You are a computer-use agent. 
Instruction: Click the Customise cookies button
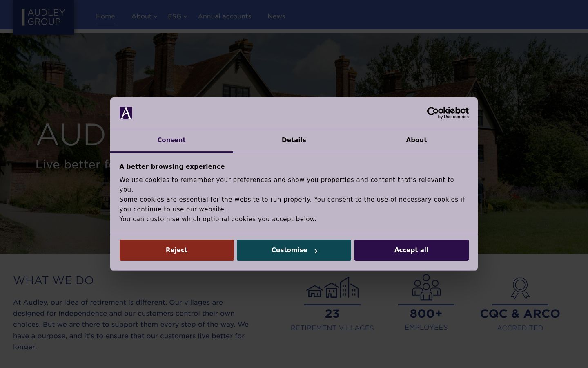(x=294, y=250)
